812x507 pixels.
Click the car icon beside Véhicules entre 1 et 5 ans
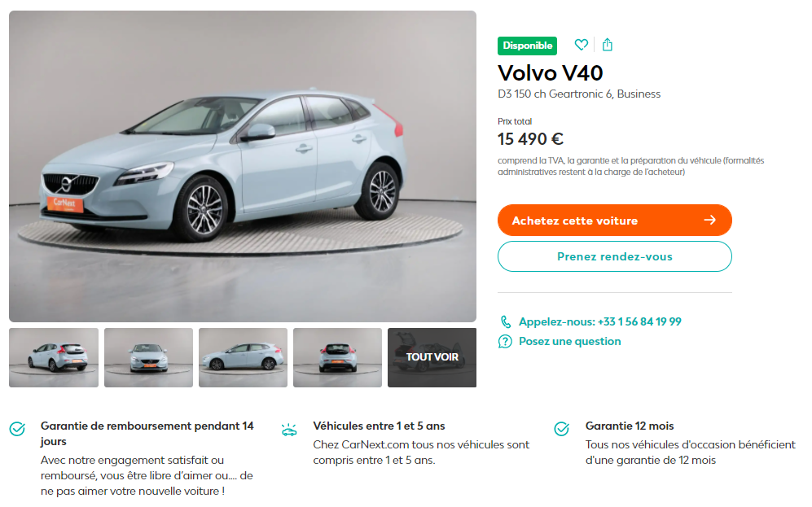pos(289,430)
